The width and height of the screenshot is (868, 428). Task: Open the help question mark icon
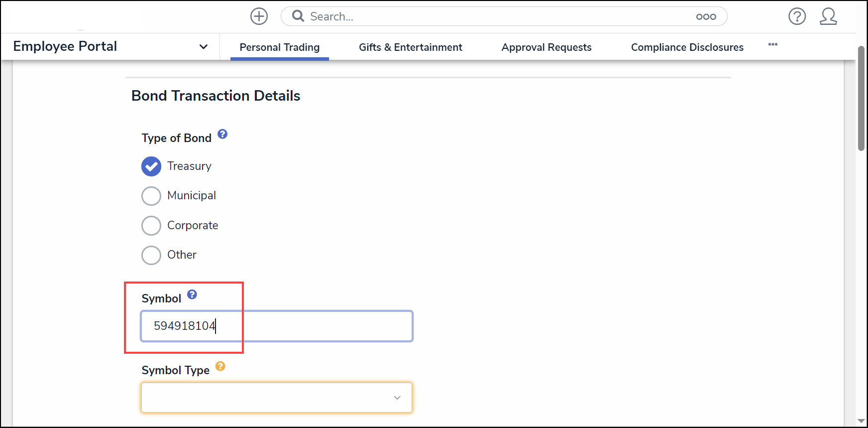point(797,16)
